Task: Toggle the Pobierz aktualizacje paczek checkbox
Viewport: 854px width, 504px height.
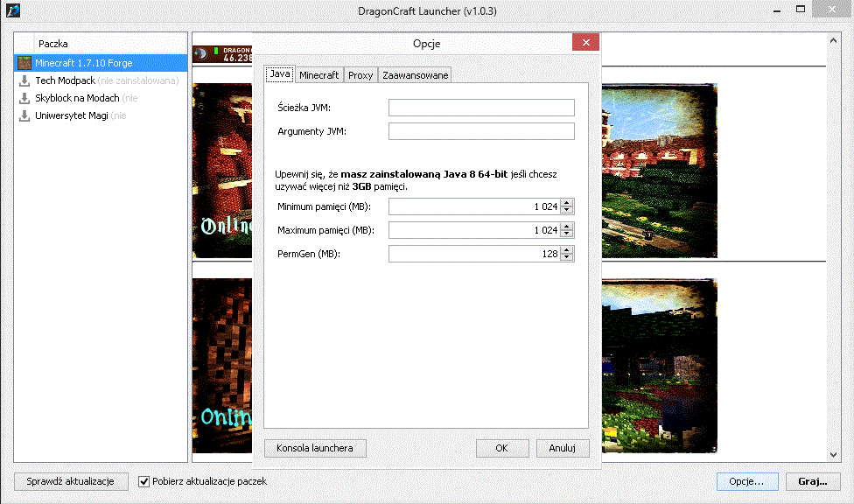Action: coord(143,481)
